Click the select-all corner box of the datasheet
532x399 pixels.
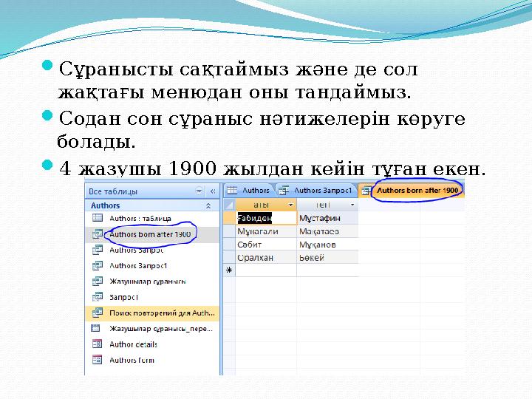pos(229,205)
